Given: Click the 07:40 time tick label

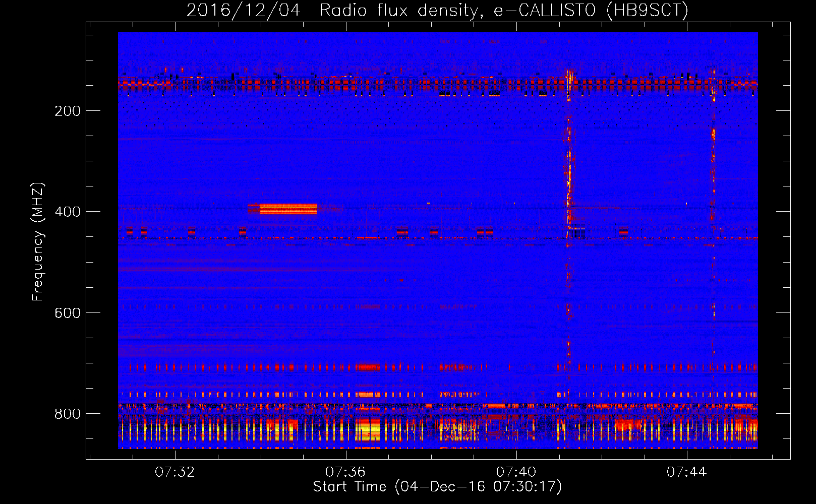Looking at the screenshot, I should (516, 472).
